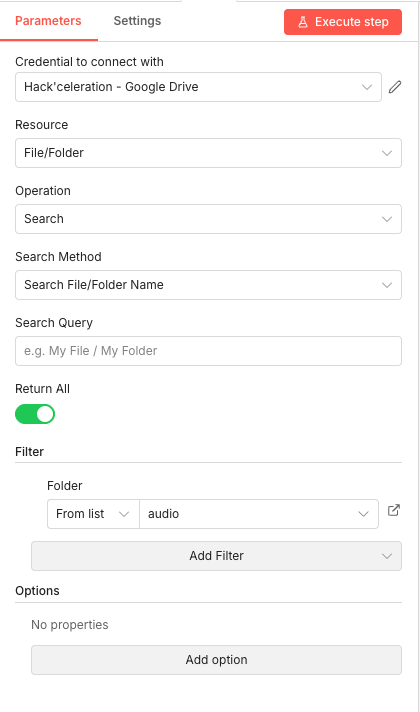
Task: Click the pencil icon to edit credential
Action: pyautogui.click(x=395, y=87)
